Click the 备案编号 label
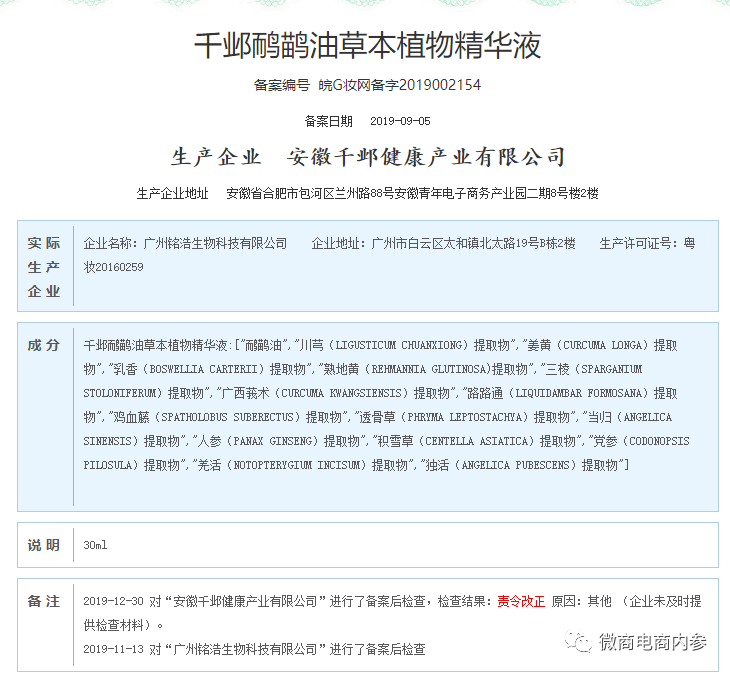730x674 pixels. tap(282, 85)
